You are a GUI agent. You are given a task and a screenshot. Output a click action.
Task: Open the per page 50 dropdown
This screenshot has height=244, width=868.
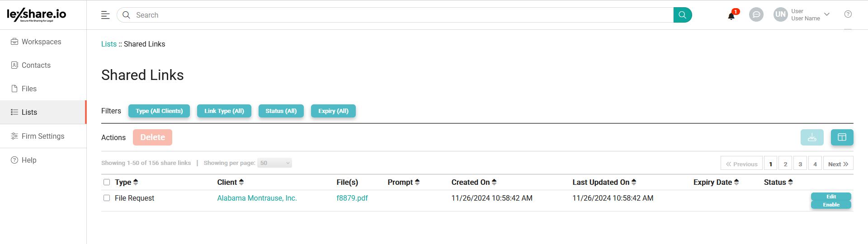274,163
